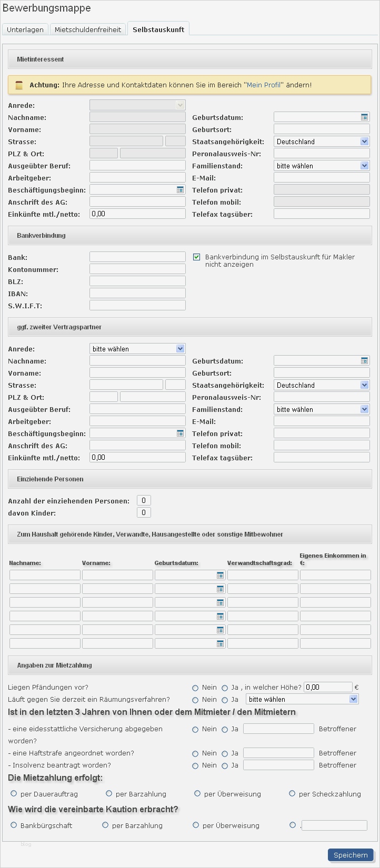
Task: Open the Beschäftigungsbeginn date picker
Action: [x=181, y=189]
